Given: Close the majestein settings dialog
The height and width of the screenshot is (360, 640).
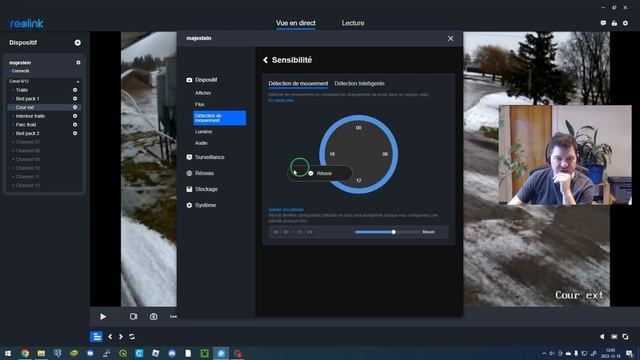Looking at the screenshot, I should pyautogui.click(x=450, y=38).
